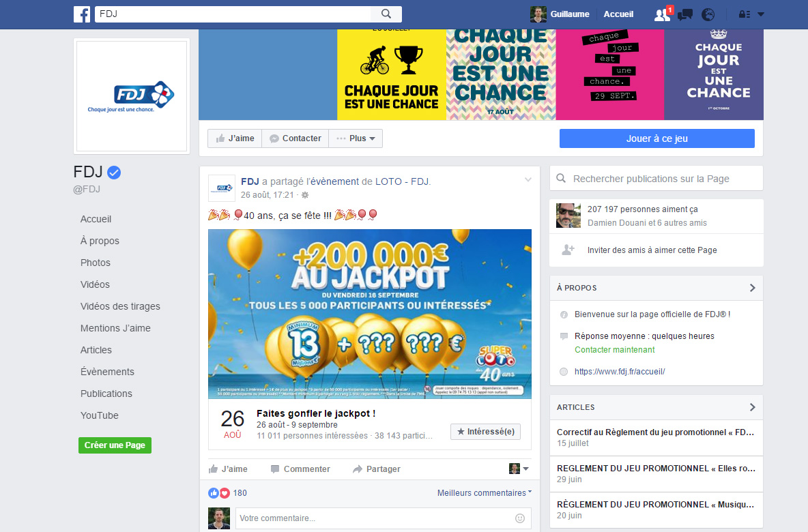The image size is (808, 532).
Task: Open https://www.fdj.fr/accueil/ link
Action: (x=620, y=371)
